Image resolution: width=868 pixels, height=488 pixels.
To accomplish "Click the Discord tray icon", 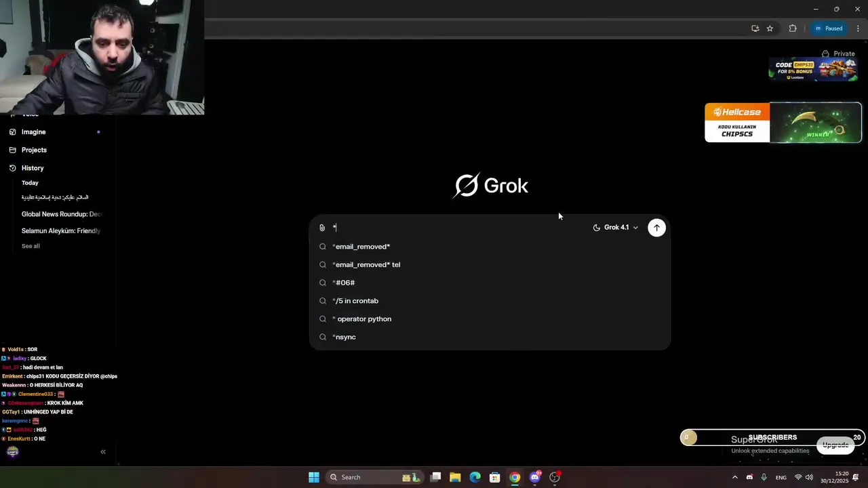I will point(749,477).
